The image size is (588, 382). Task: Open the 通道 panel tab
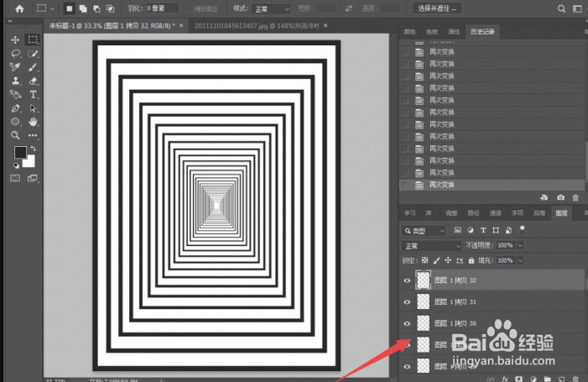[496, 213]
